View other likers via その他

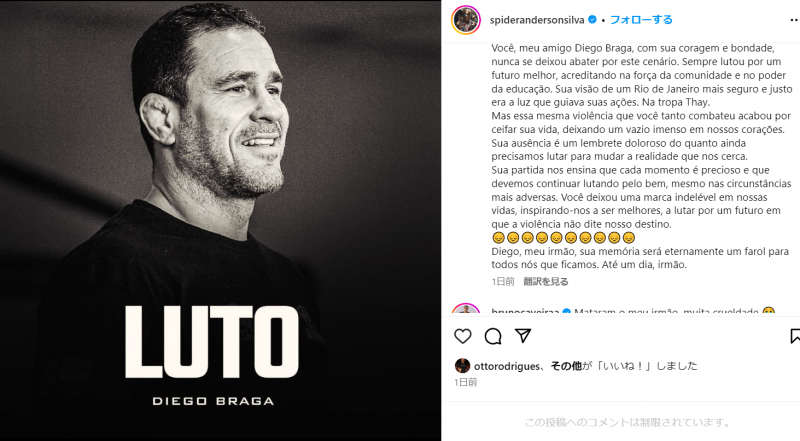566,366
